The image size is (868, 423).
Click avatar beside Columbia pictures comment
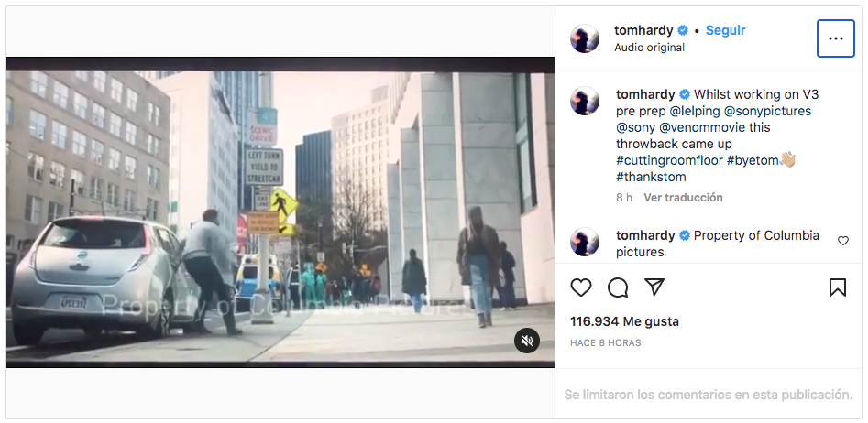click(585, 242)
